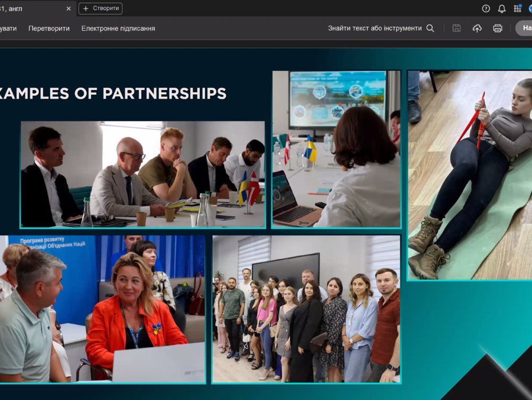Close the '1, англ' document tab
532x400 pixels.
click(68, 9)
